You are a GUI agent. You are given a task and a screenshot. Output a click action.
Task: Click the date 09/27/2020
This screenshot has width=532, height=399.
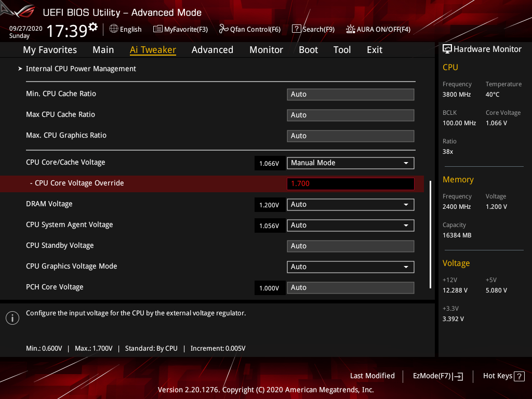(26, 29)
